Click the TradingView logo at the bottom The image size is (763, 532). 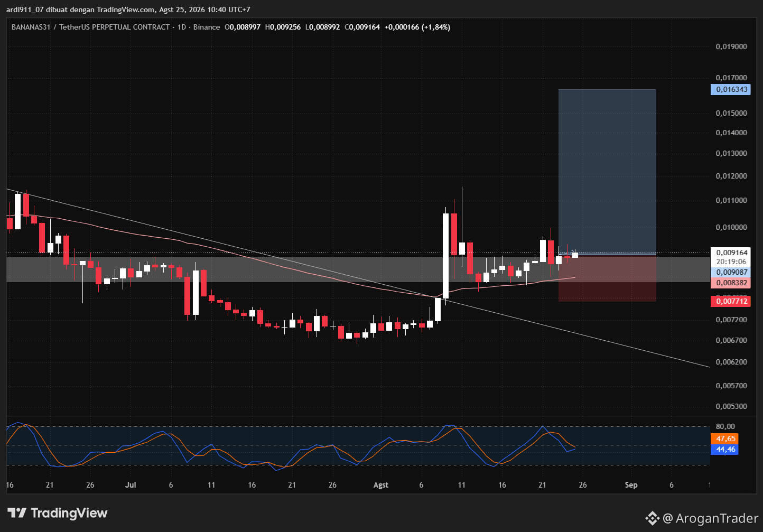point(58,513)
